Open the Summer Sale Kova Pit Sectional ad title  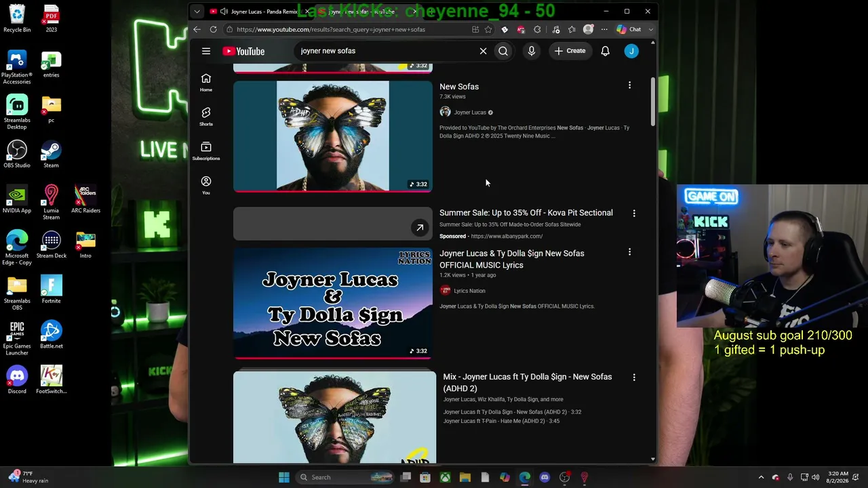tap(526, 213)
